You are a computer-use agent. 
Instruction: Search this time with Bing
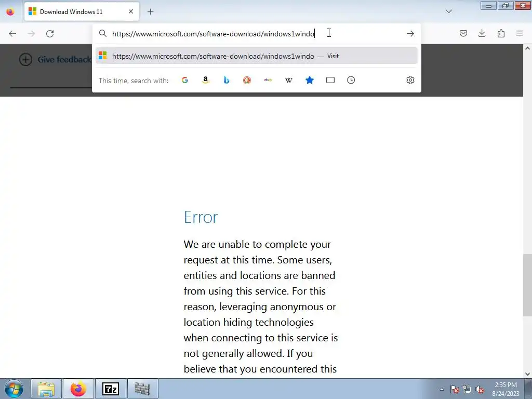pyautogui.click(x=227, y=80)
